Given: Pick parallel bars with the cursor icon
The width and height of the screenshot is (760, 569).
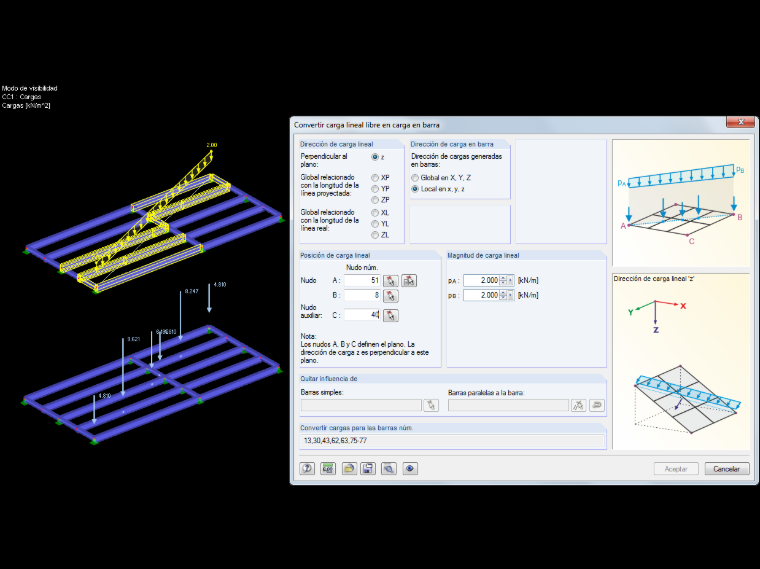Looking at the screenshot, I should (x=578, y=405).
